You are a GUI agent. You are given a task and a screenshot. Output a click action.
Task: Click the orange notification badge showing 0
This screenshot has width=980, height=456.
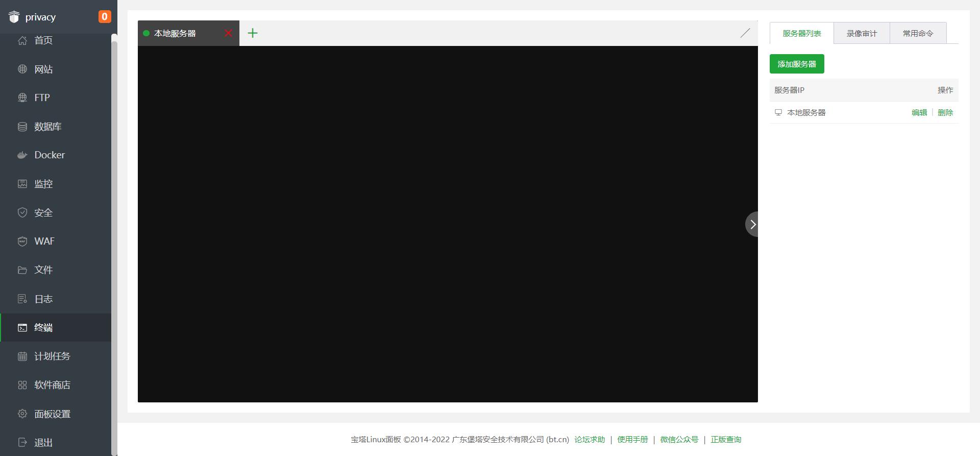(105, 17)
